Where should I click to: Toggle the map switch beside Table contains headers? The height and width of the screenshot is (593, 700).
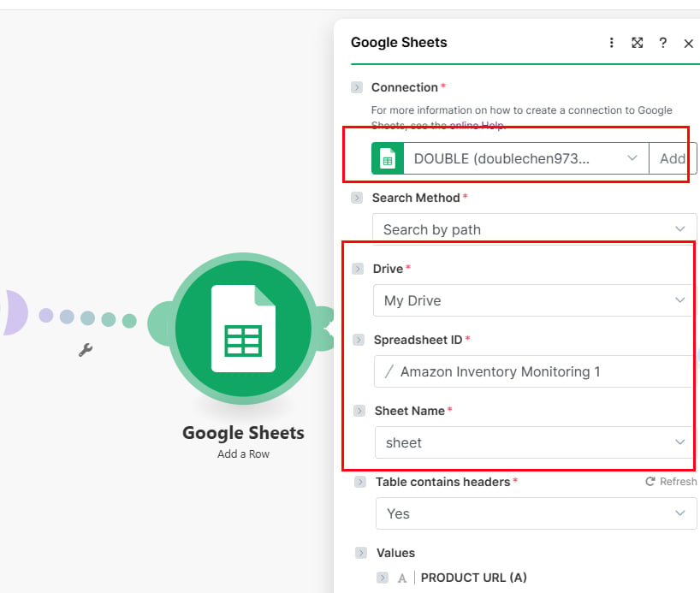tap(360, 482)
